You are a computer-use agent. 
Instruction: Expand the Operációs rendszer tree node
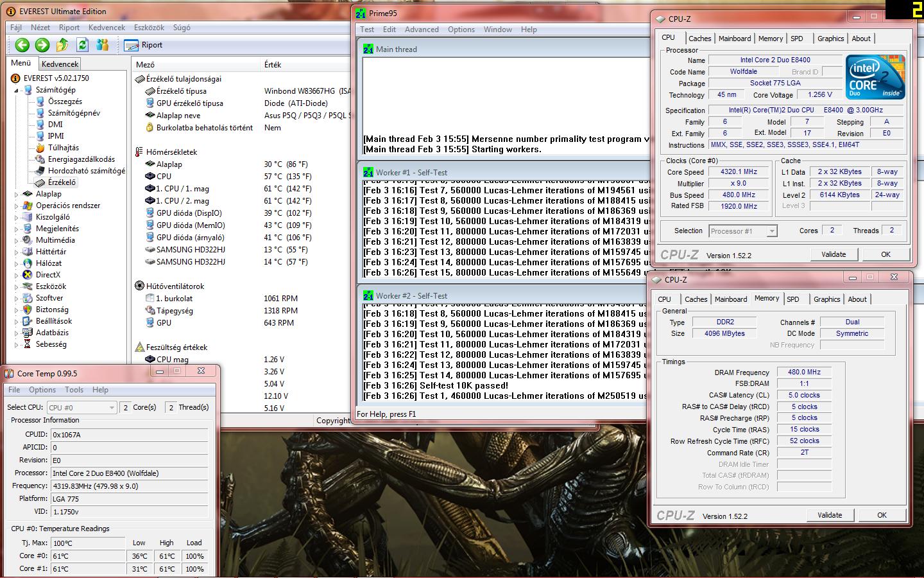(x=17, y=206)
